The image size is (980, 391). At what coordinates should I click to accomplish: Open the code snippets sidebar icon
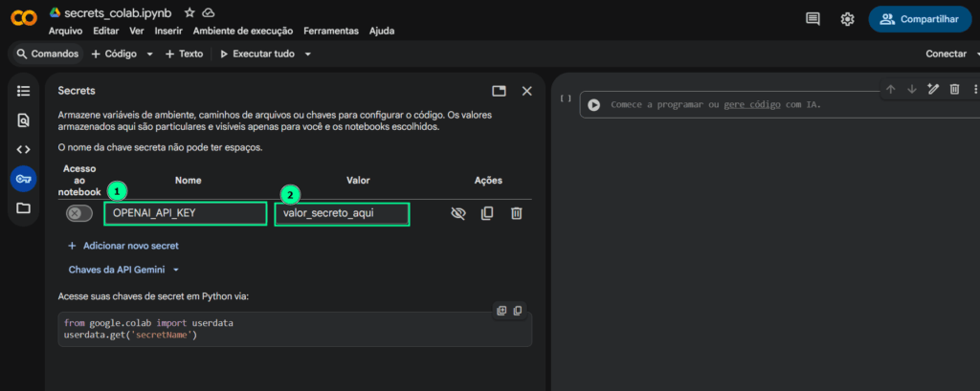[23, 150]
